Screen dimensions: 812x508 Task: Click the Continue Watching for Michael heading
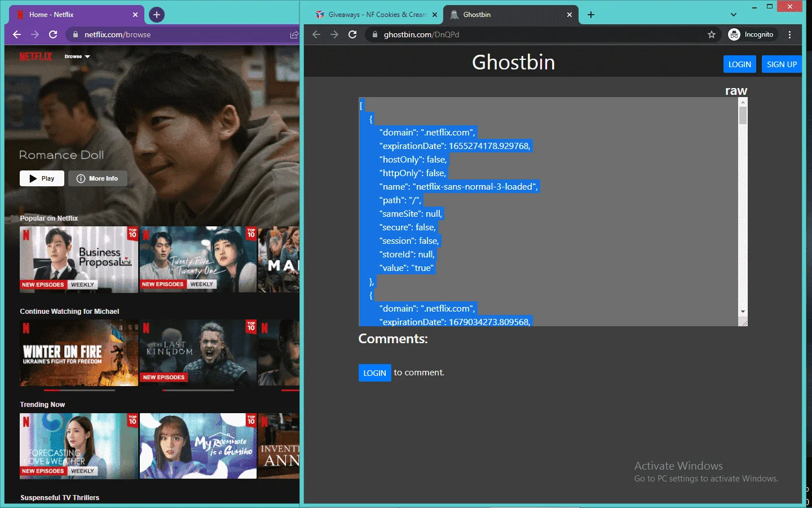[69, 312]
